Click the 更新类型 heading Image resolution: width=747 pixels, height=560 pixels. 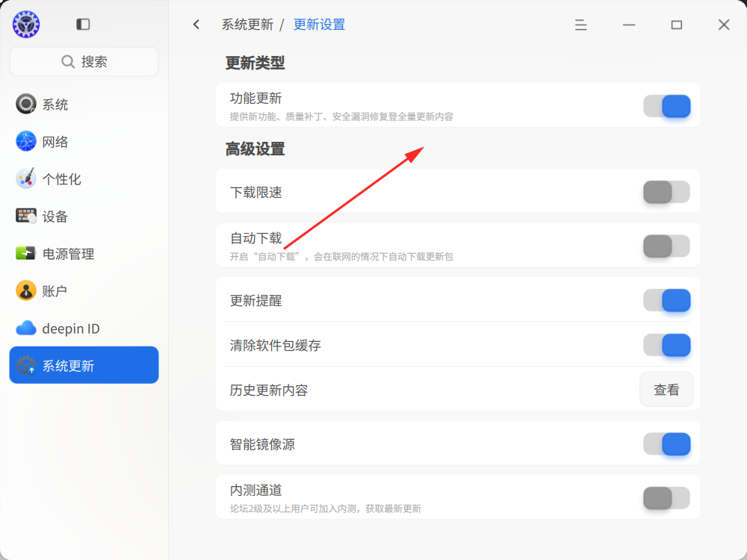coord(255,63)
